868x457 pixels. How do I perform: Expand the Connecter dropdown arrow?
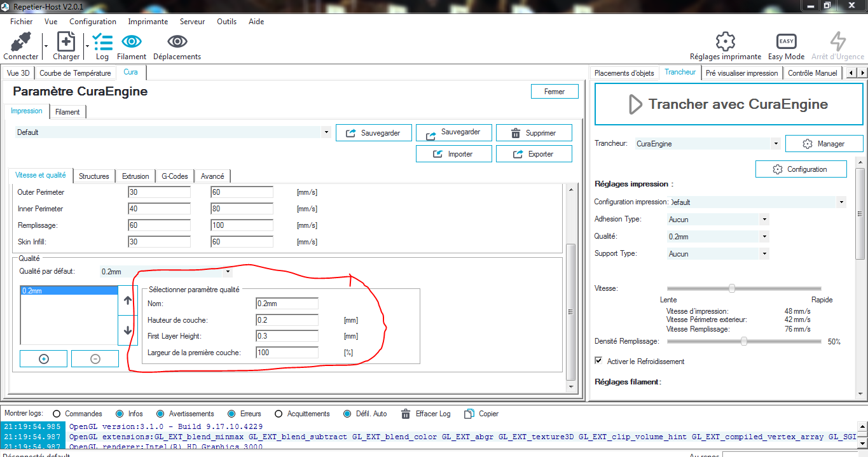click(x=46, y=46)
